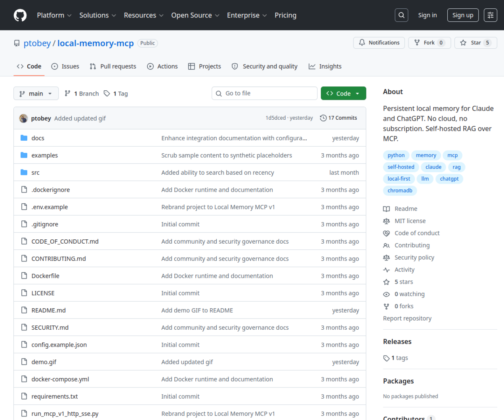Click the tag icon beside 1 tags in Releases

point(386,358)
